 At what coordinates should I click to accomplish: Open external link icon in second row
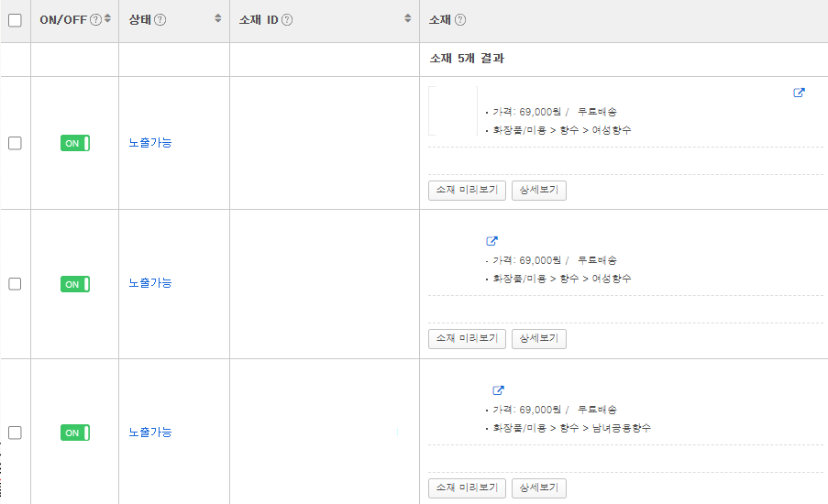click(x=491, y=241)
